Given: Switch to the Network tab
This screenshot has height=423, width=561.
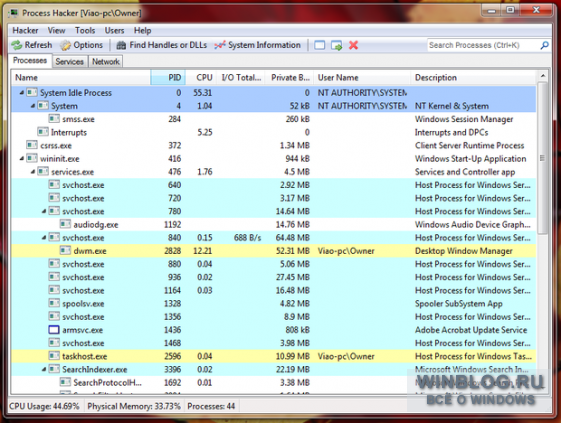Looking at the screenshot, I should click(106, 62).
